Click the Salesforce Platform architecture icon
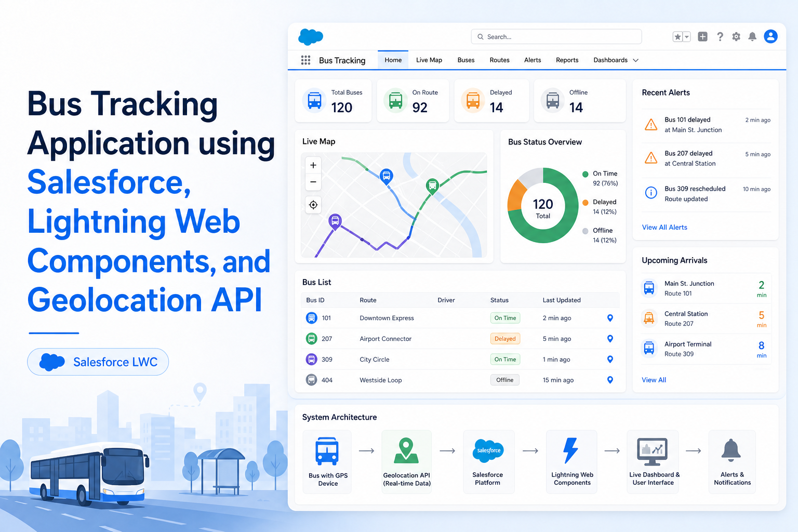 pyautogui.click(x=488, y=450)
